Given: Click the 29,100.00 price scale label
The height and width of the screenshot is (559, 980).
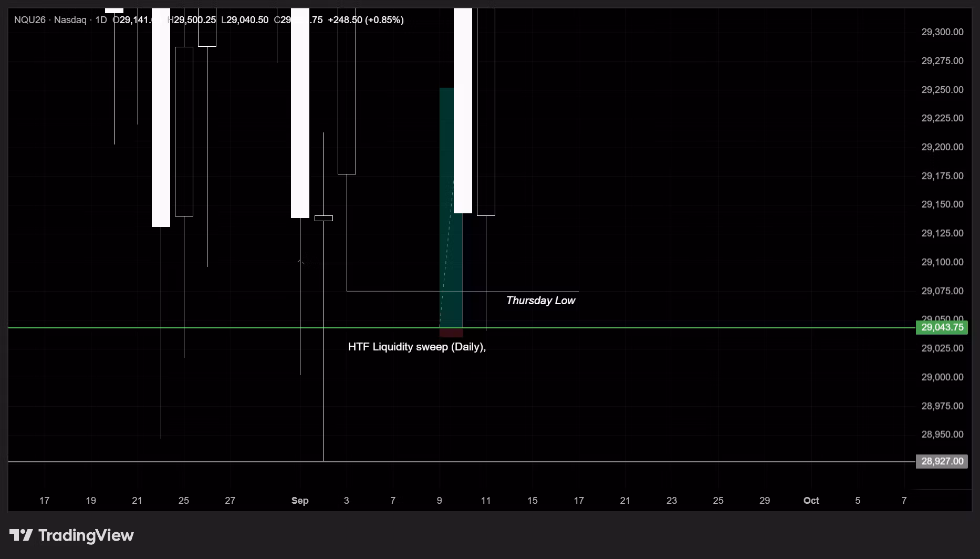Looking at the screenshot, I should coord(942,262).
